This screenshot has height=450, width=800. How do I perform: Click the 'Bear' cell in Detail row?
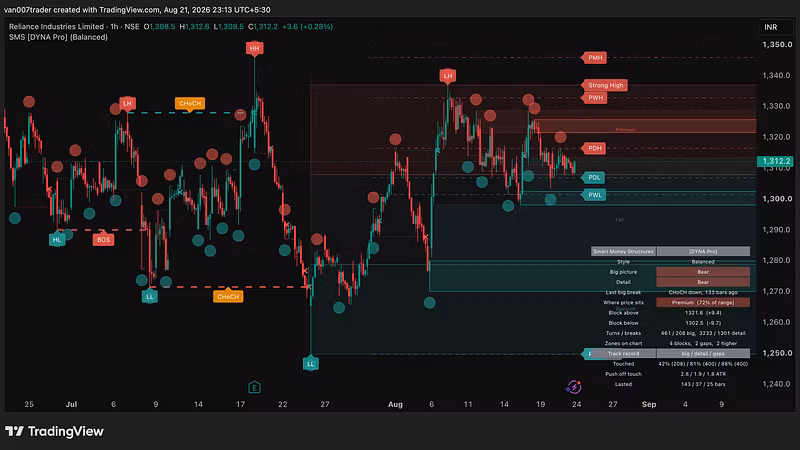pos(703,282)
